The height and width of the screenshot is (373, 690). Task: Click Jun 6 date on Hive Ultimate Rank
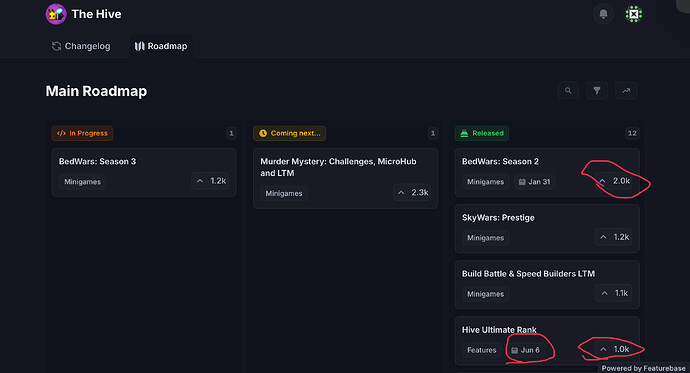point(525,350)
